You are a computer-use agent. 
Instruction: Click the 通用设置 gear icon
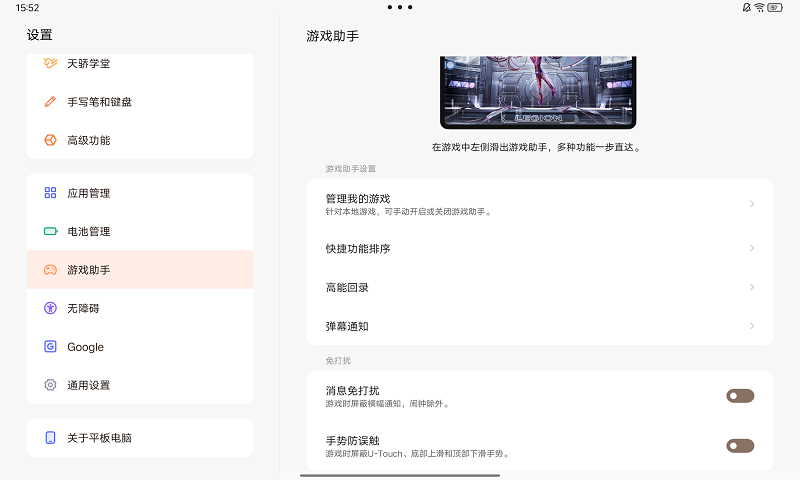click(x=50, y=385)
